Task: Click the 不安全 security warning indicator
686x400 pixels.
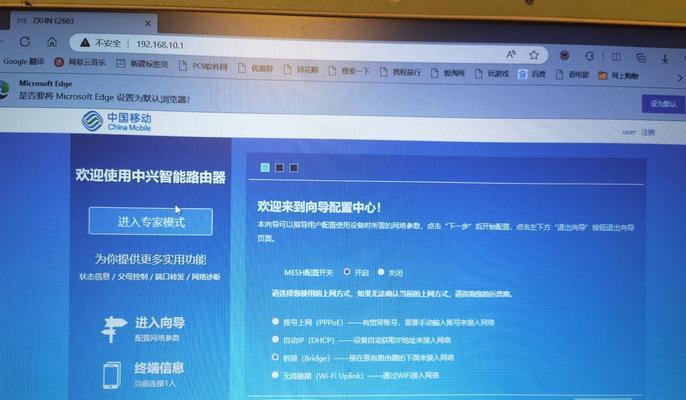Action: click(x=101, y=43)
